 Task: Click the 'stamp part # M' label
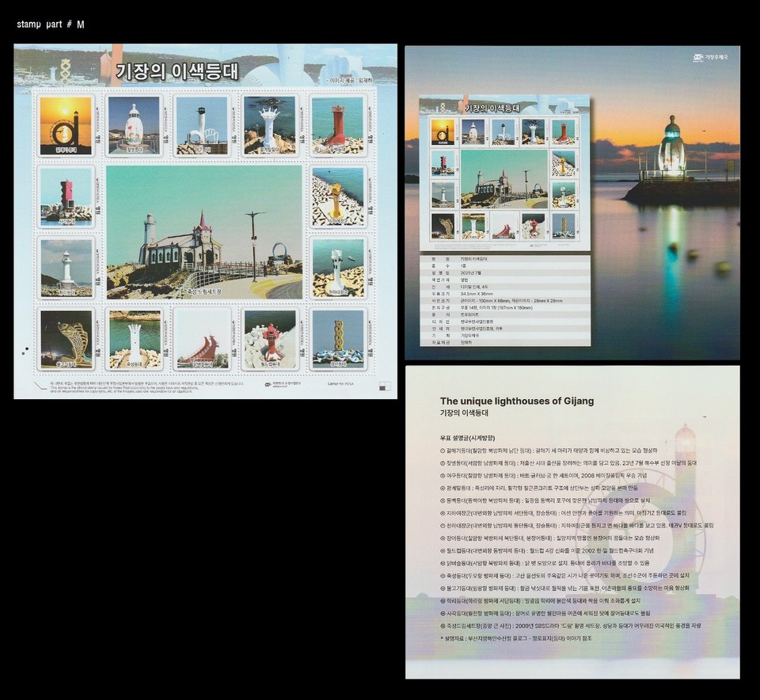point(51,25)
